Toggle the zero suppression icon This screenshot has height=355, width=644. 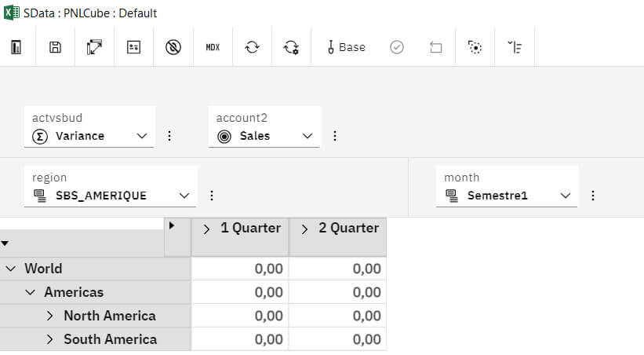[173, 47]
